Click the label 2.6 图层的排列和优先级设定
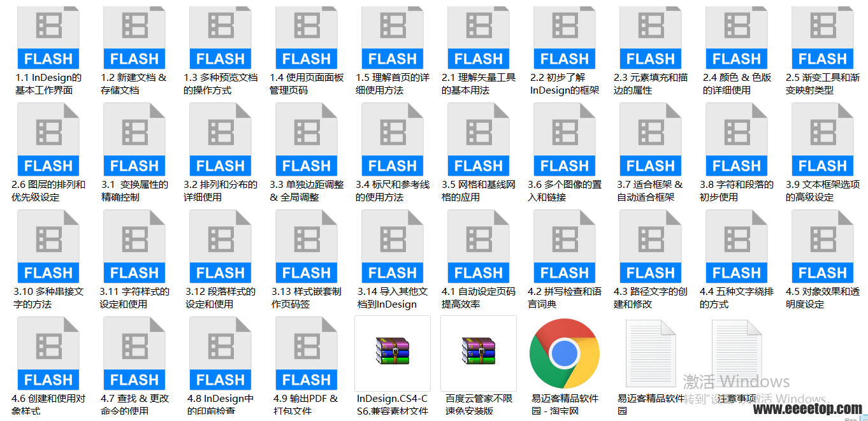The height and width of the screenshot is (421, 868). click(48, 190)
